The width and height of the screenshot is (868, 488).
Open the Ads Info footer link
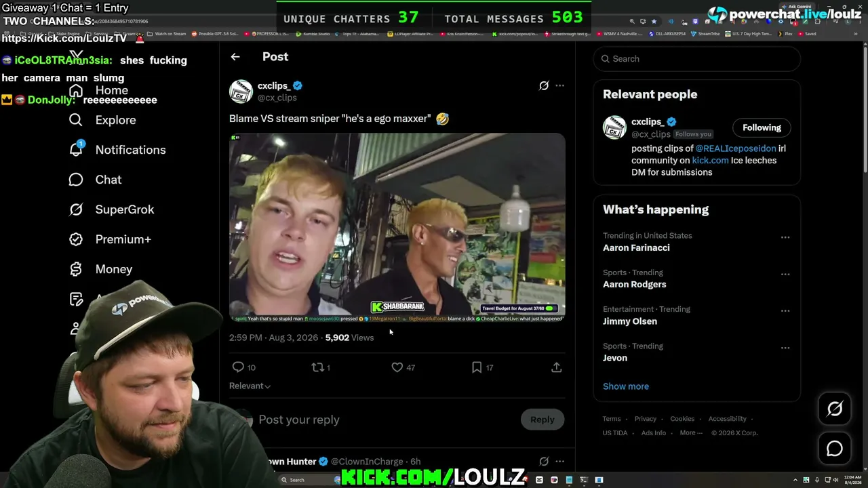[x=654, y=432]
